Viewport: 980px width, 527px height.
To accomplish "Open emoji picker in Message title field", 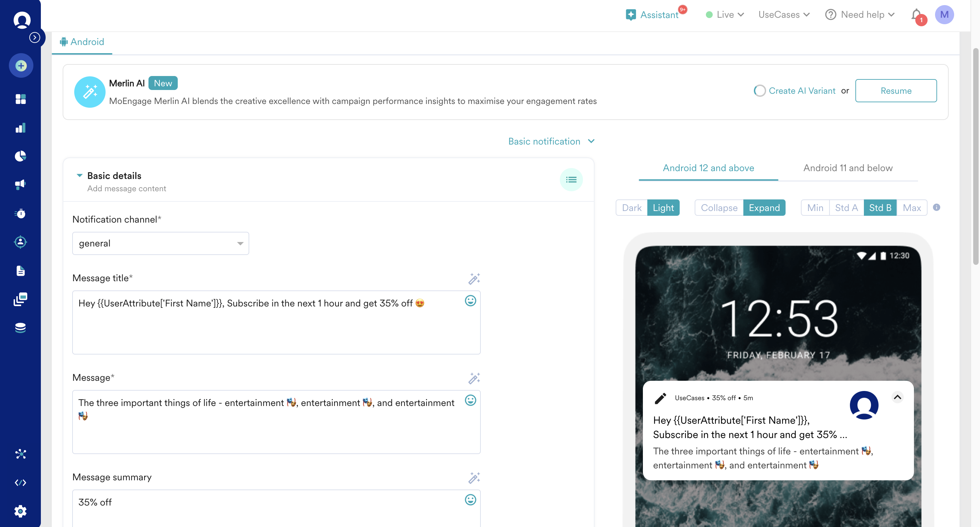I will pos(470,301).
